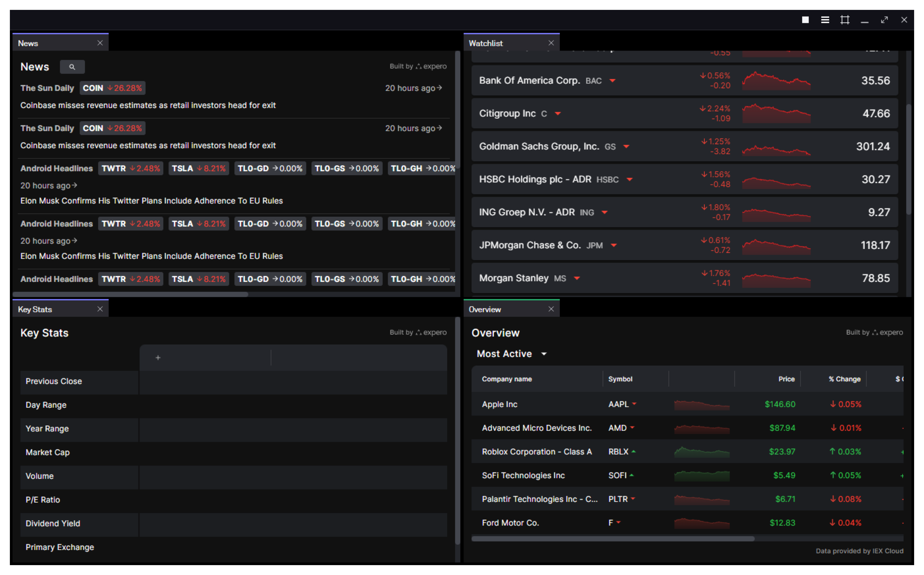Open the Built by expero link in News panel
The image size is (924, 575).
(x=418, y=66)
